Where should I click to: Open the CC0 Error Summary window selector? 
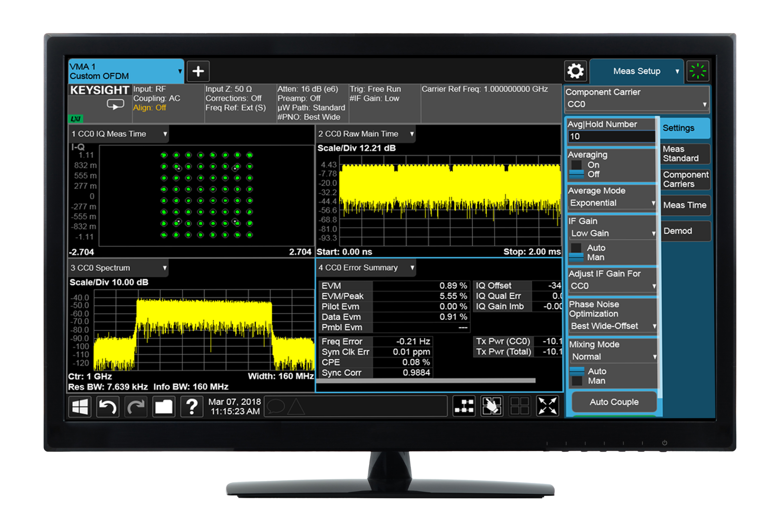pos(366,268)
